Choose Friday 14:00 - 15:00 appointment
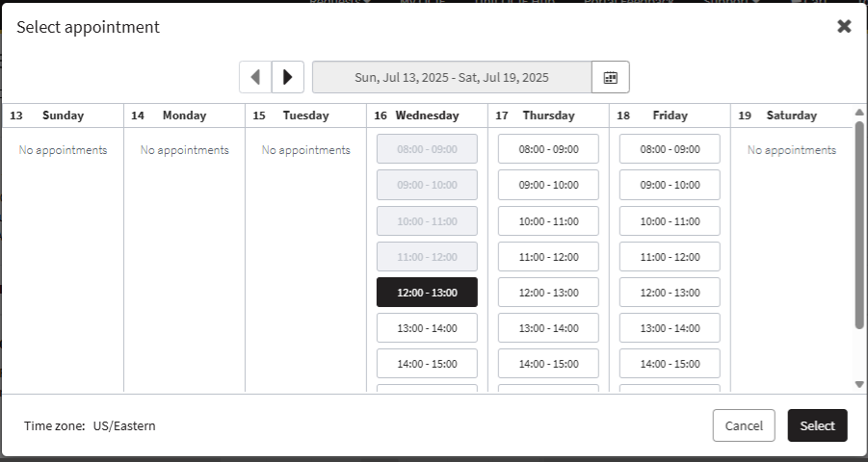Image resolution: width=868 pixels, height=462 pixels. click(x=670, y=364)
